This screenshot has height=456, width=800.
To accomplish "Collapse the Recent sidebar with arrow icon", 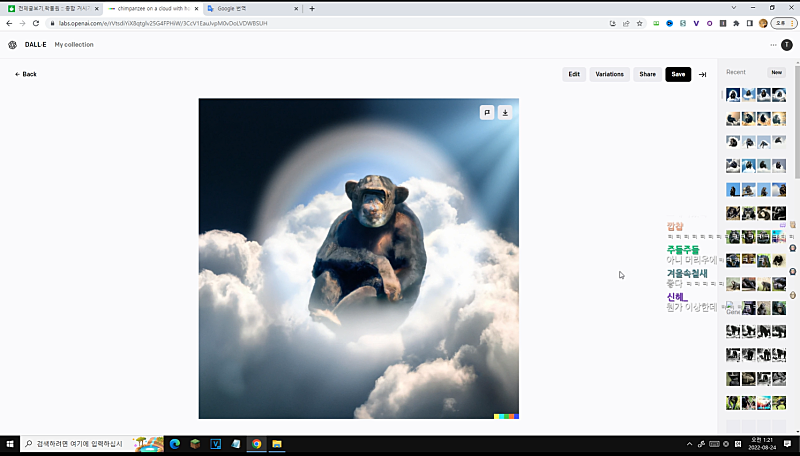I will (702, 74).
